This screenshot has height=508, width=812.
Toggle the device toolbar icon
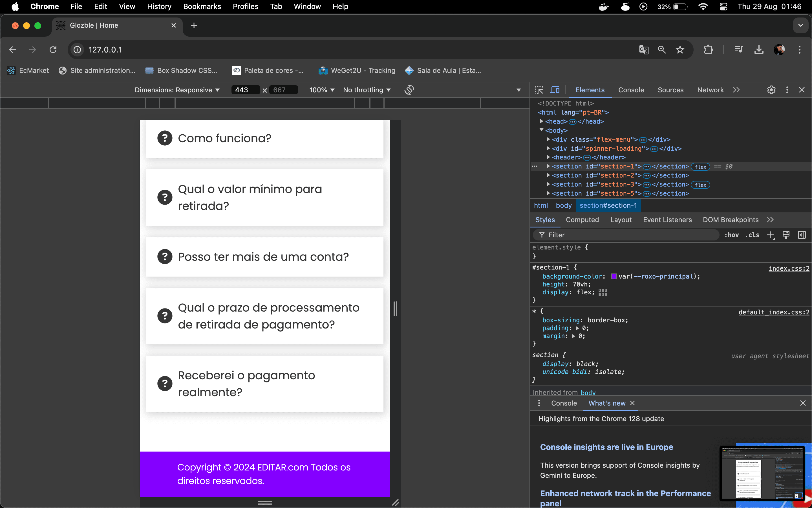tap(555, 90)
